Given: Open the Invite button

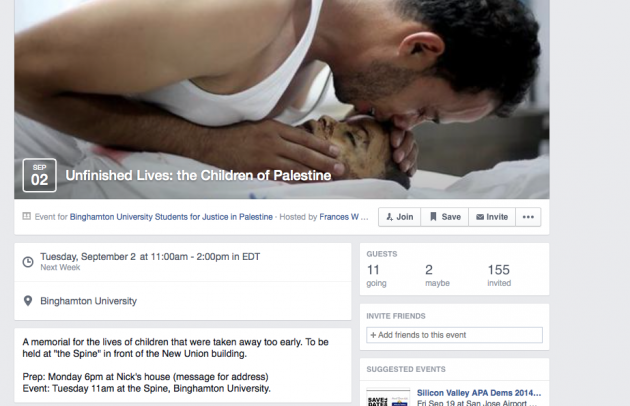Looking at the screenshot, I should click(492, 217).
